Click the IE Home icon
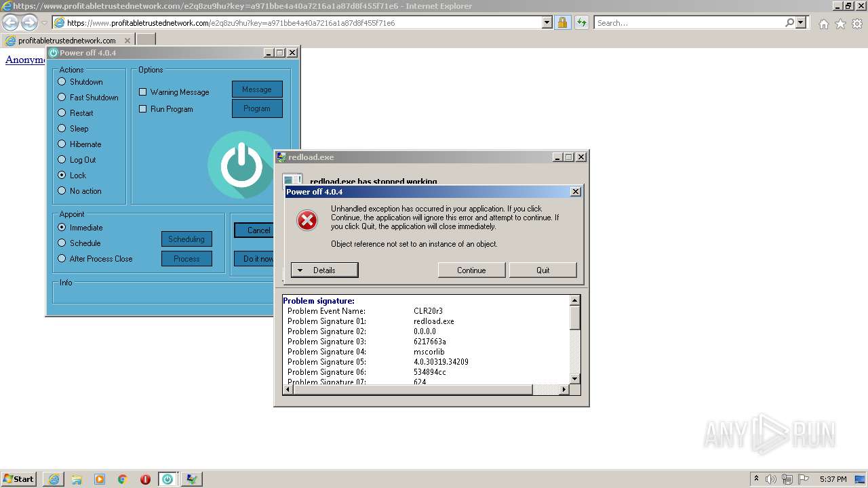 tap(823, 24)
